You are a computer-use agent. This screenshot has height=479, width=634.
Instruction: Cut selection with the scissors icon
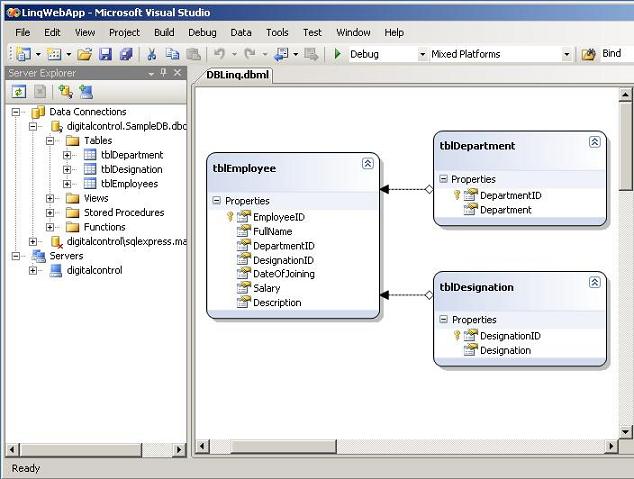tap(152, 54)
